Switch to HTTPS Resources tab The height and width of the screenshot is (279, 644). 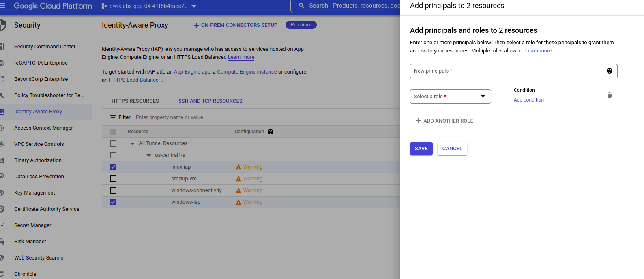click(135, 101)
